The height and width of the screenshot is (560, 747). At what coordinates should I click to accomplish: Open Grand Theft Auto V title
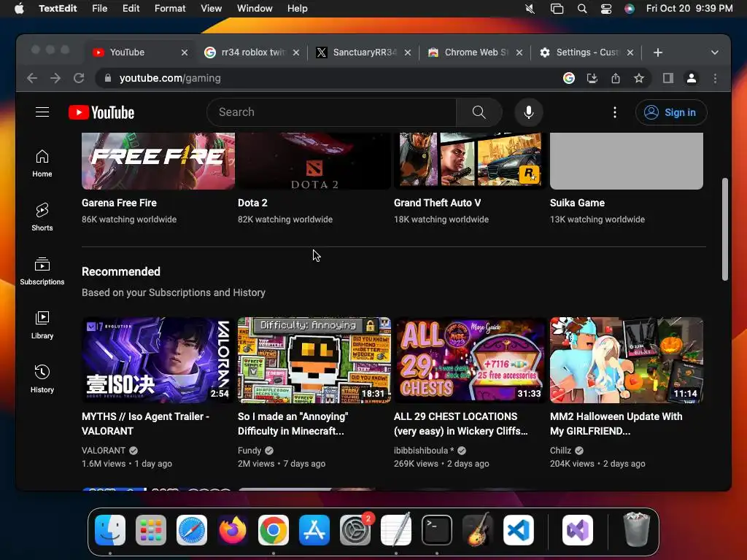click(438, 203)
